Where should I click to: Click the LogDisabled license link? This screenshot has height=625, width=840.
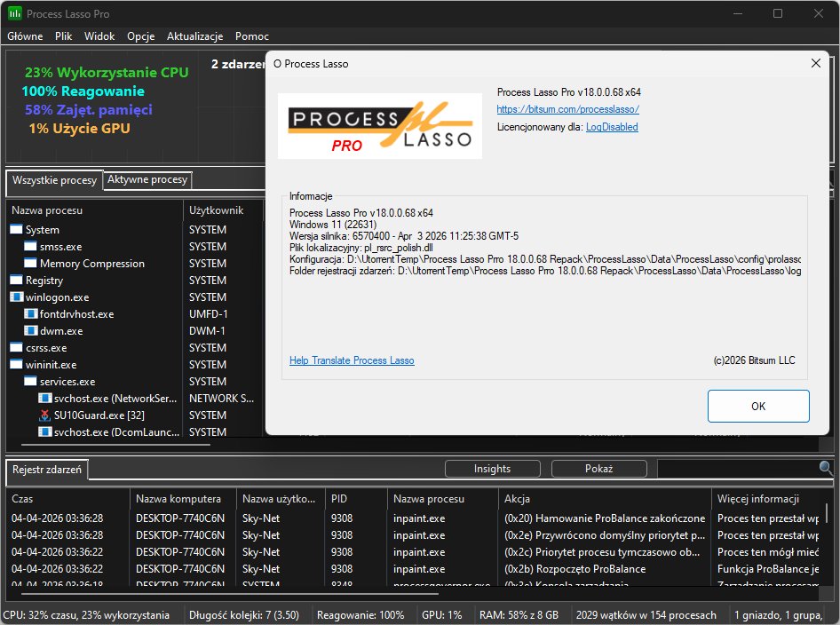tap(612, 127)
